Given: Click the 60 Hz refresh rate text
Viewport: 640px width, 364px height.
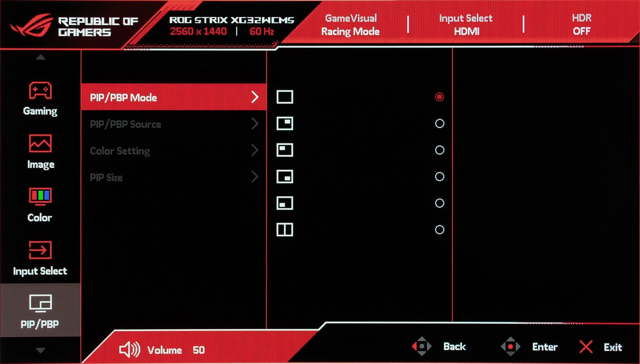Looking at the screenshot, I should point(262,32).
